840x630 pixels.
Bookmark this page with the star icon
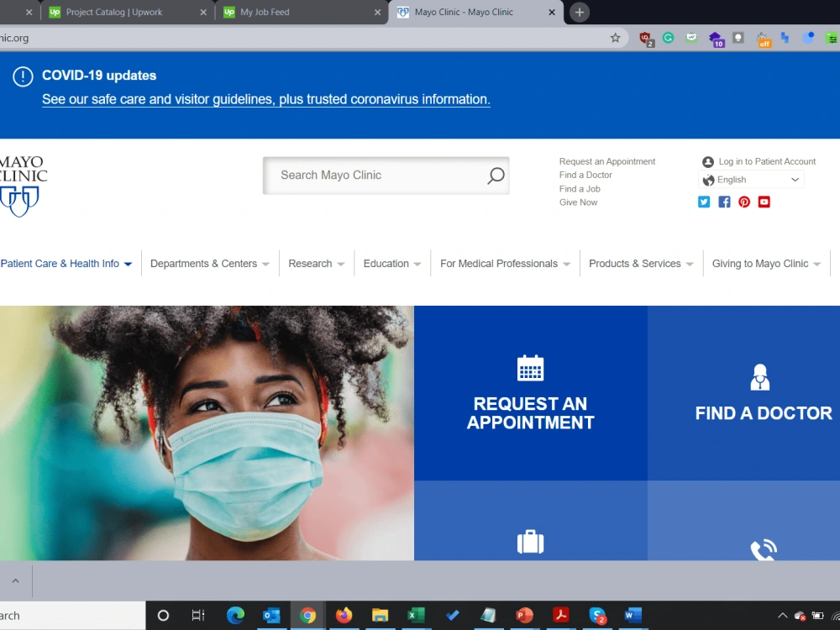click(615, 38)
